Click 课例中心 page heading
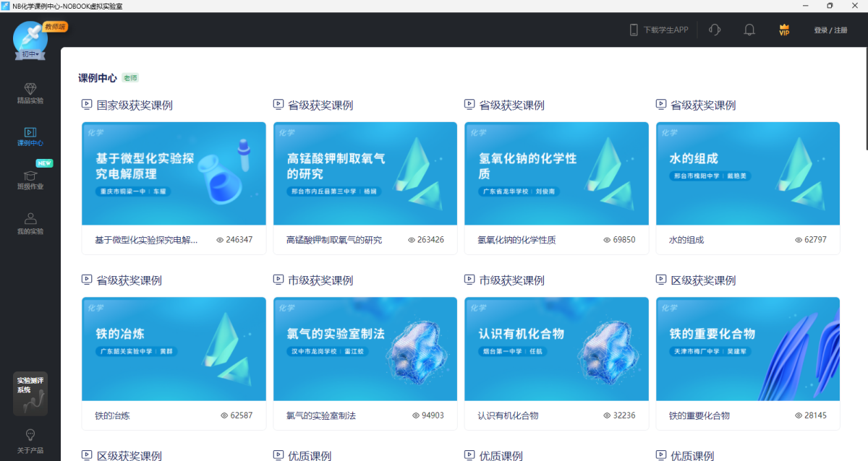 (x=98, y=77)
